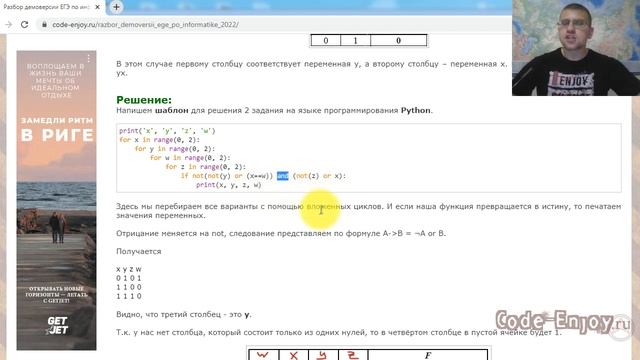This screenshot has width=640, height=360.
Task: Open a new browser tab with plus button
Action: [116, 7]
